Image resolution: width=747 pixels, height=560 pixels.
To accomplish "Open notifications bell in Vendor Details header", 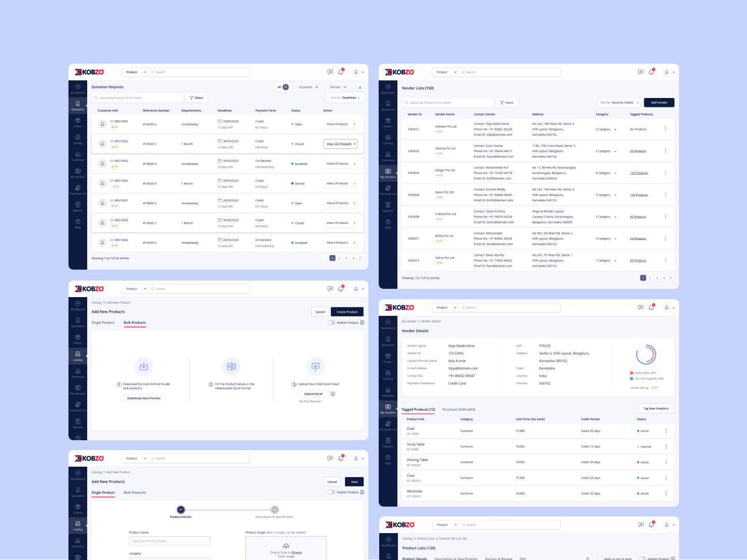I will pyautogui.click(x=652, y=307).
